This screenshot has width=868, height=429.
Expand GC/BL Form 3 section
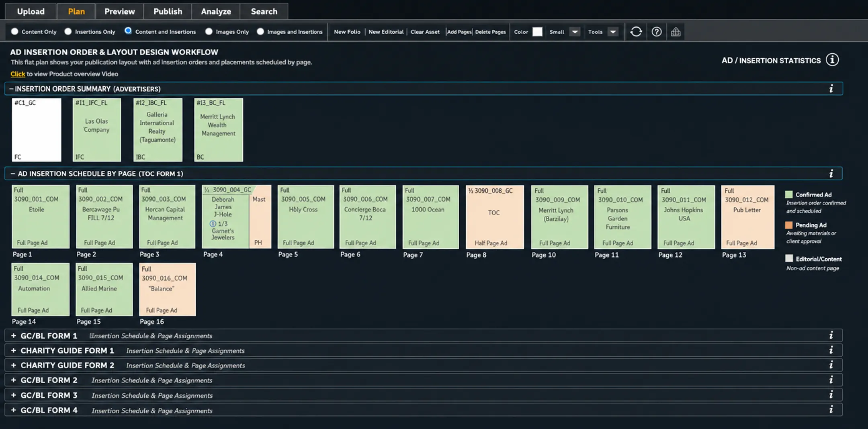pyautogui.click(x=14, y=395)
